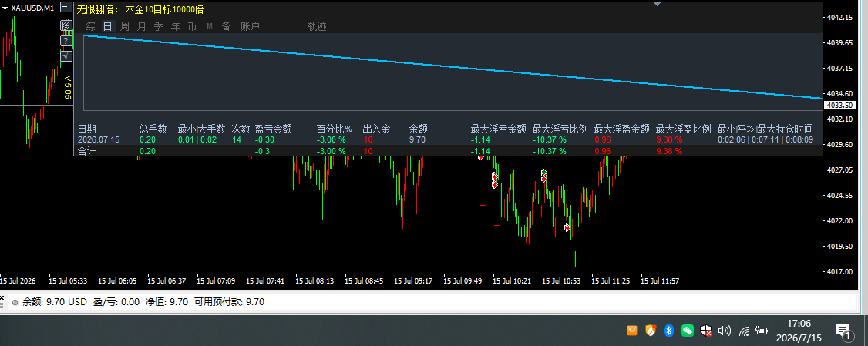Open the battery power tray icon
Screen dimensions: 868x346
761,331
